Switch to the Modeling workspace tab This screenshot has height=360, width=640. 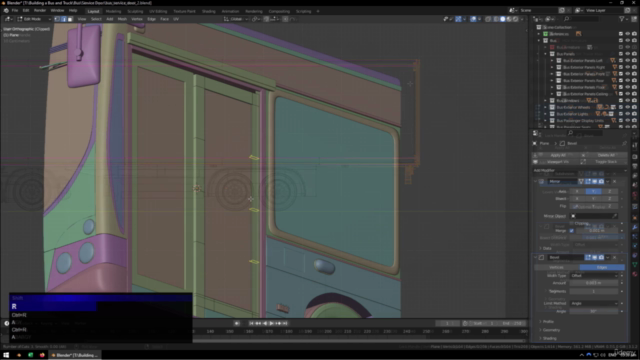(x=113, y=11)
